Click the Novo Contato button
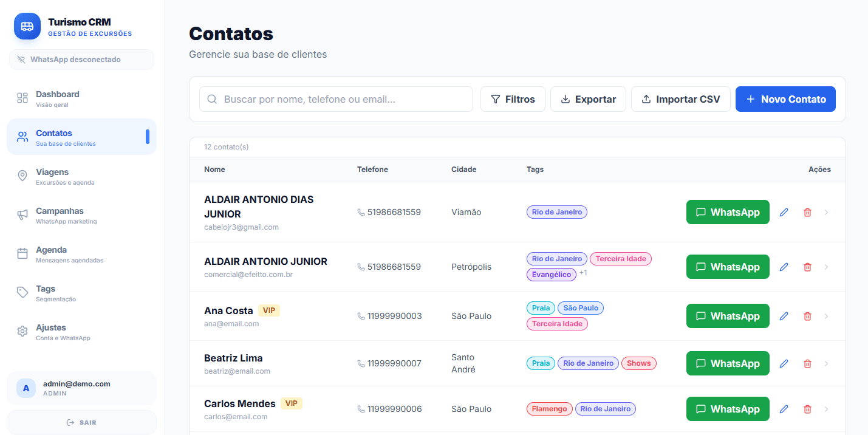The height and width of the screenshot is (435, 868). pos(785,98)
